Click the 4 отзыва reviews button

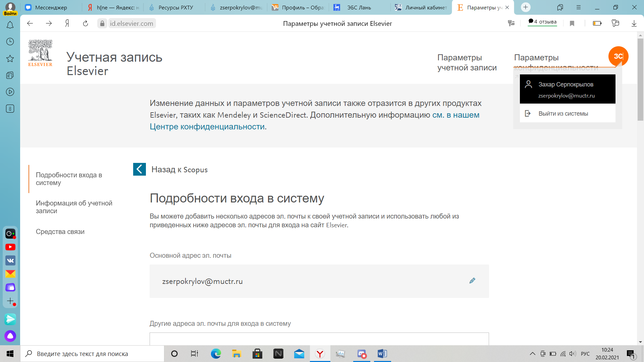click(542, 22)
